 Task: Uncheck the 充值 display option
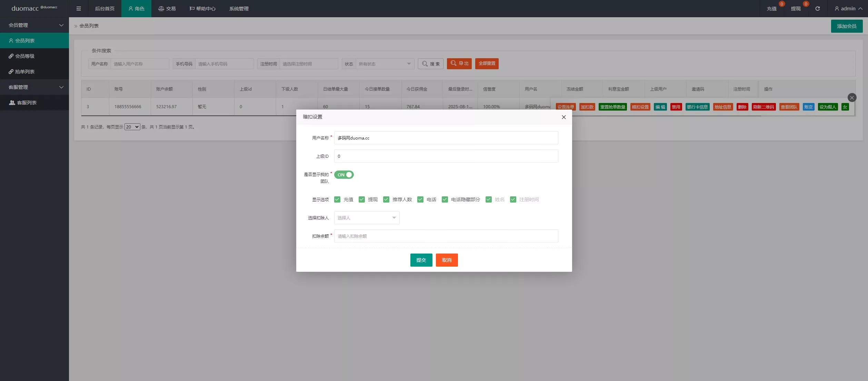(x=337, y=199)
